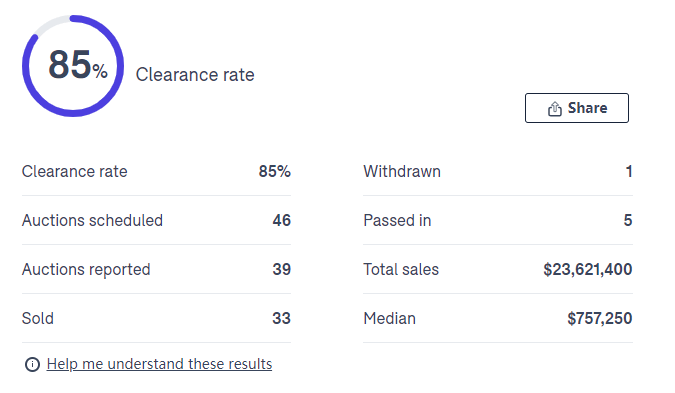Click the Auctions reported value 39
The width and height of the screenshot is (675, 393).
[x=282, y=269]
